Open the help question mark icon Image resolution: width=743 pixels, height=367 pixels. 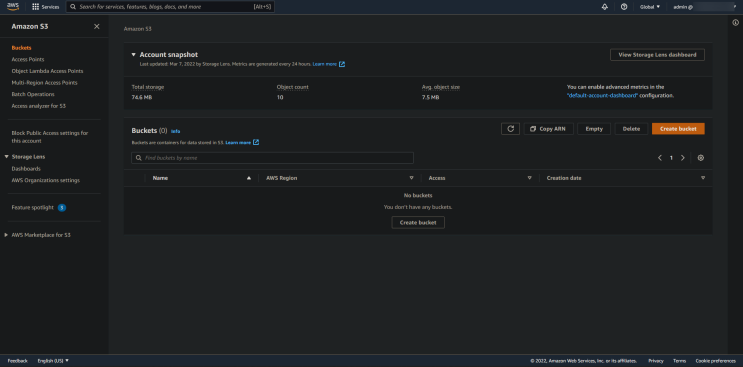(624, 7)
